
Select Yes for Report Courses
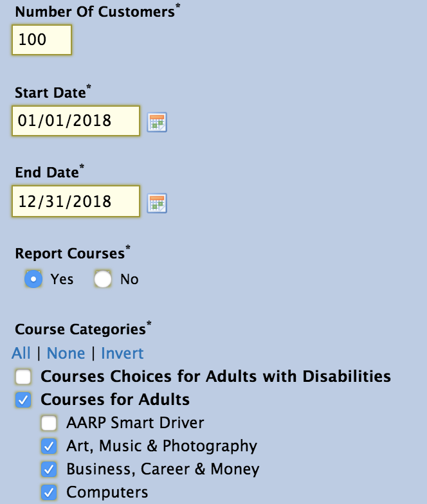click(x=33, y=279)
